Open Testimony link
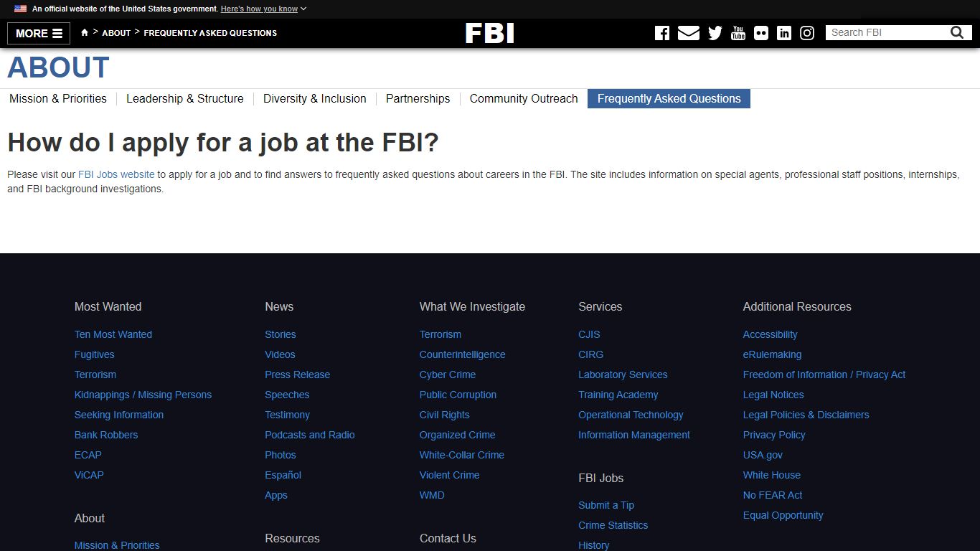 [287, 415]
